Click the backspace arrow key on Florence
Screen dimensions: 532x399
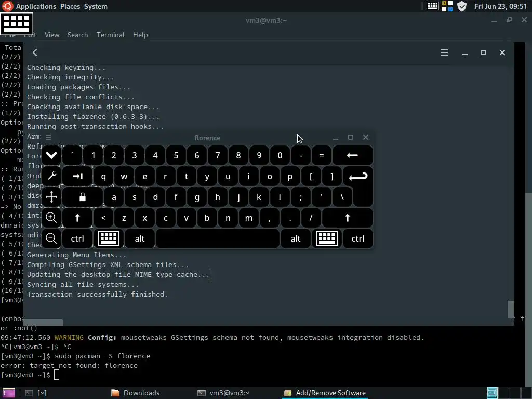(x=353, y=155)
